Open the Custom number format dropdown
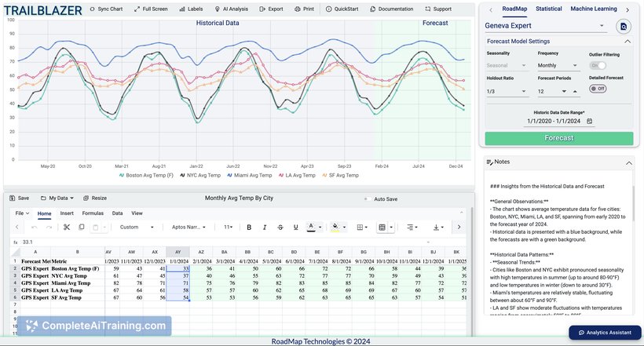Image resolution: width=644 pixels, height=346 pixels. point(137,227)
